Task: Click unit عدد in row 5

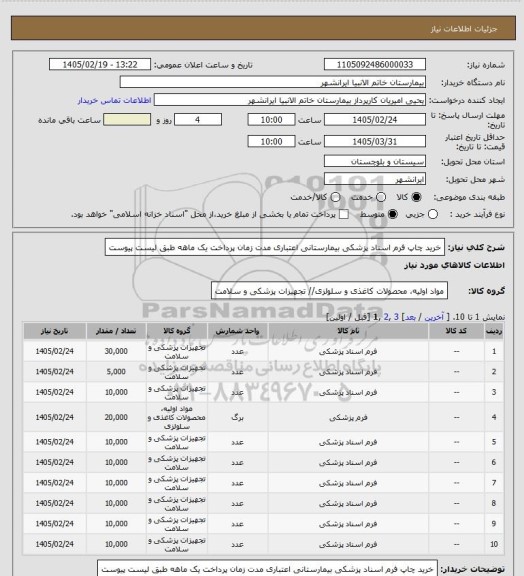Action: coord(237,442)
